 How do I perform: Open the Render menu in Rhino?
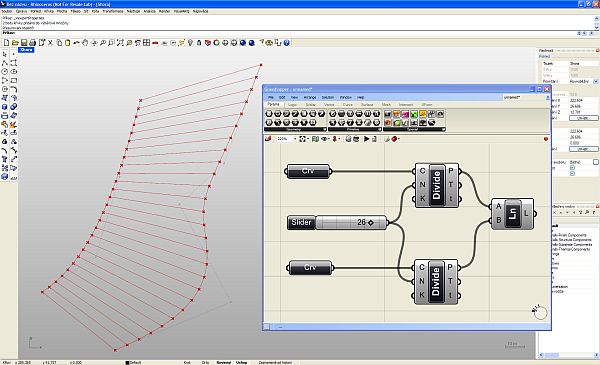165,11
